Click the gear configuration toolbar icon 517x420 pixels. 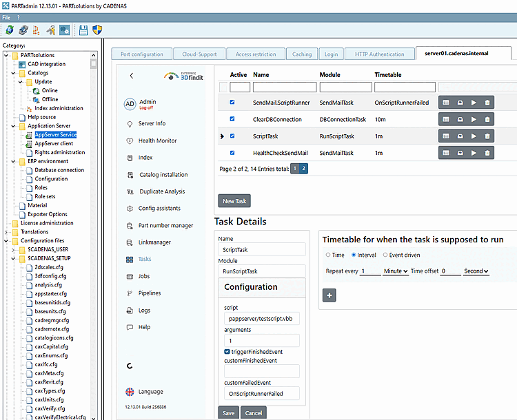(x=64, y=30)
